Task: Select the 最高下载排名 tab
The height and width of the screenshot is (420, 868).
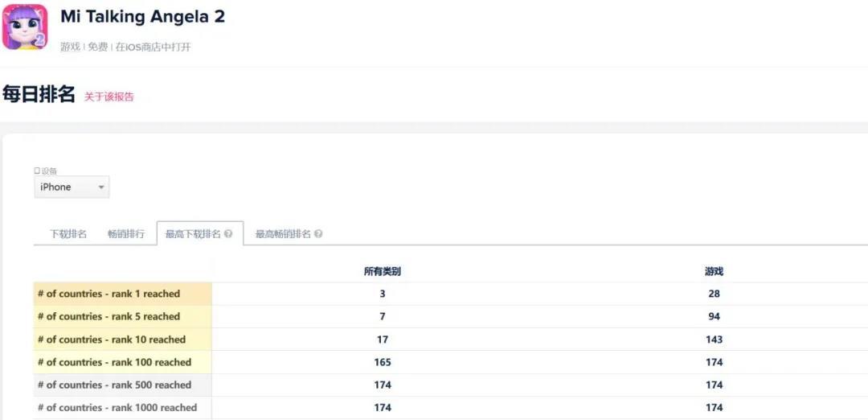Action: pos(200,234)
